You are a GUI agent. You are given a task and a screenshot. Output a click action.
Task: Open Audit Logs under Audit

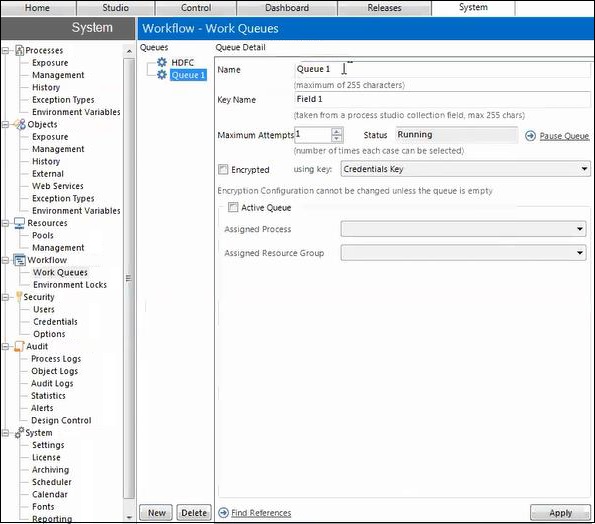point(52,383)
